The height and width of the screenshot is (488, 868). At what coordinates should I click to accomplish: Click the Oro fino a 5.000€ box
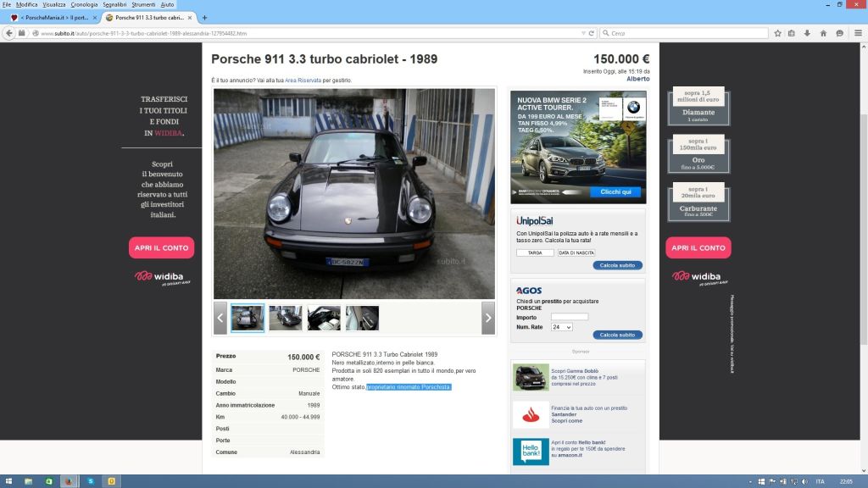point(698,154)
